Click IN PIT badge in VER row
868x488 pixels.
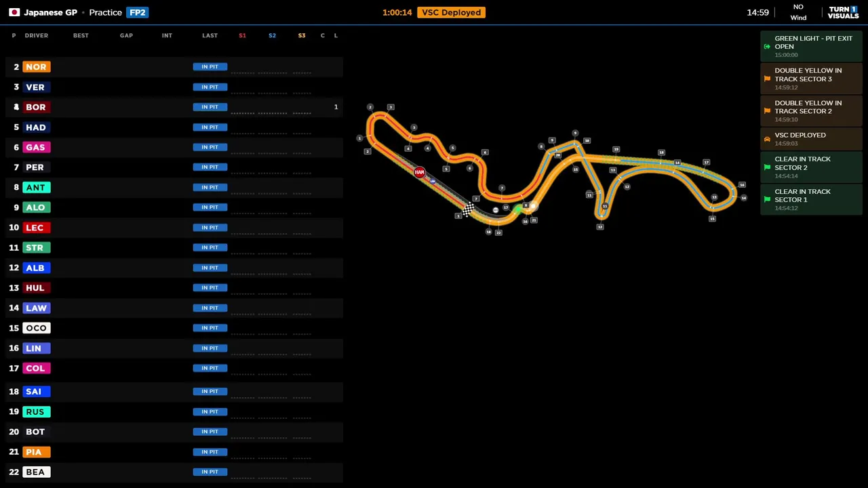210,87
